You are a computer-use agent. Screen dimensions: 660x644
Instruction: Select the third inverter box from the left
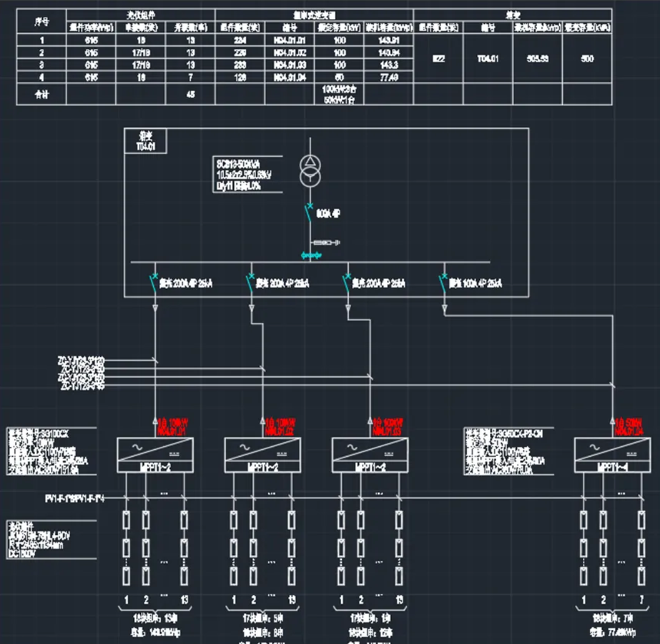pos(370,455)
